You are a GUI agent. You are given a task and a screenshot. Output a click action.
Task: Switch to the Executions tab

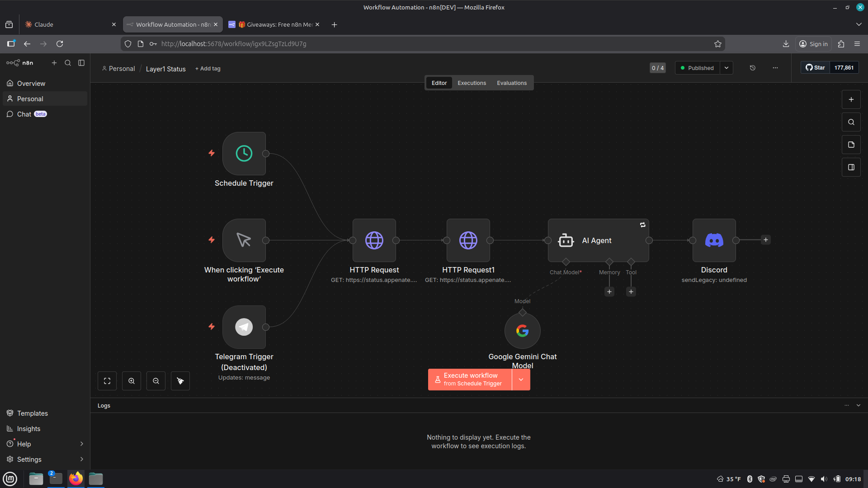pos(472,83)
